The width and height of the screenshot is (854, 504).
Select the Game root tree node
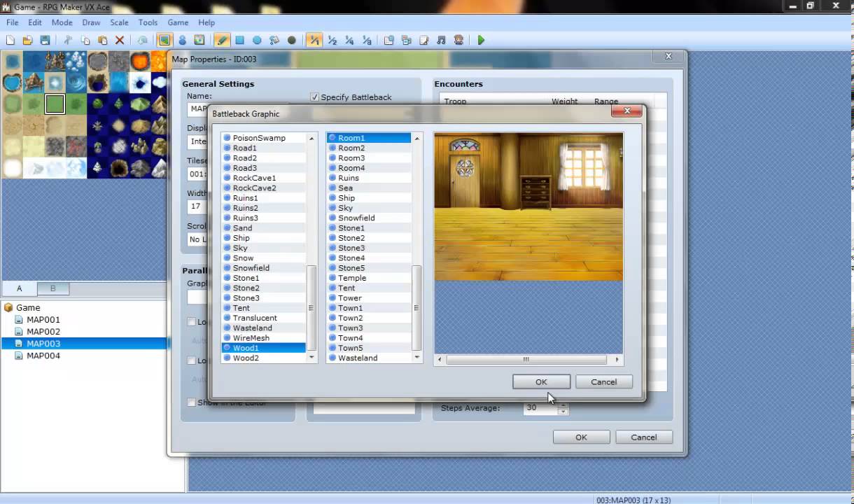[28, 307]
